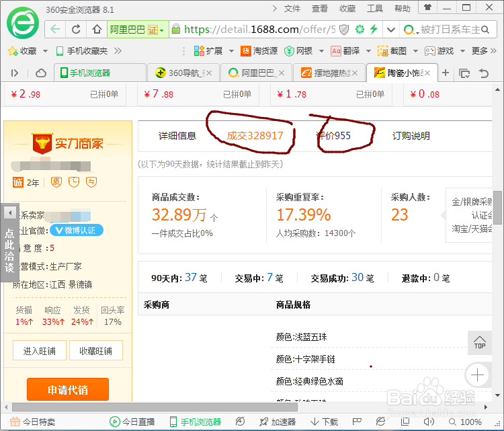This screenshot has width=504, height=431.
Task: Click the address bar URL field
Action: tap(260, 30)
